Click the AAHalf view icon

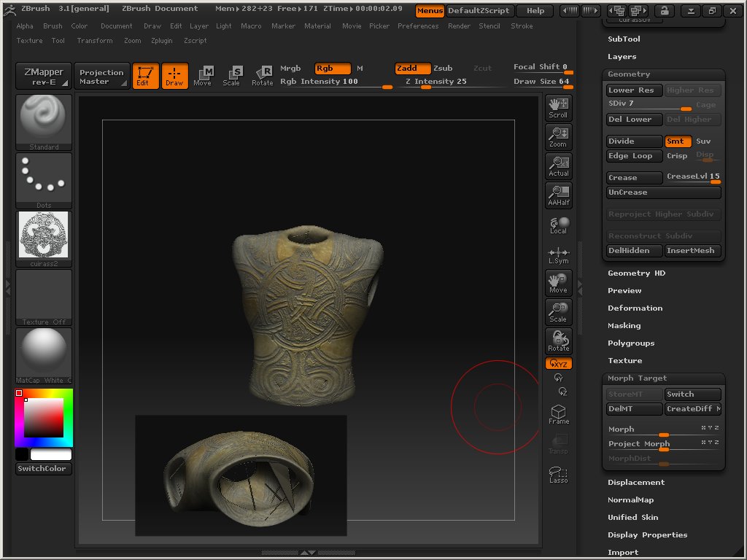[x=558, y=195]
